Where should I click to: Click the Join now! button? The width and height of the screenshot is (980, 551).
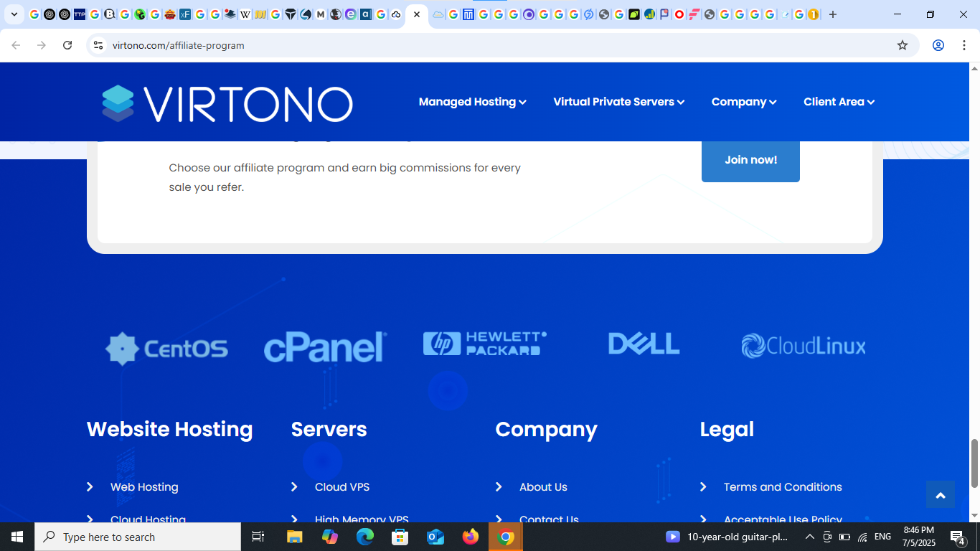coord(750,160)
